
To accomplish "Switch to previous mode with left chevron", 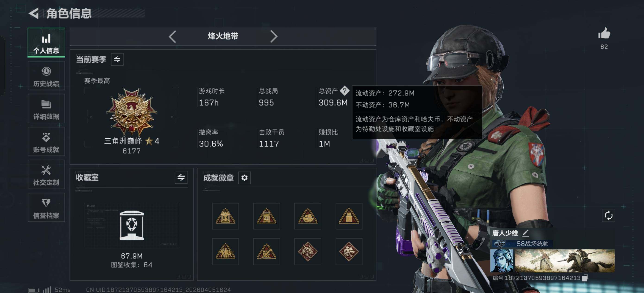I will [x=172, y=37].
